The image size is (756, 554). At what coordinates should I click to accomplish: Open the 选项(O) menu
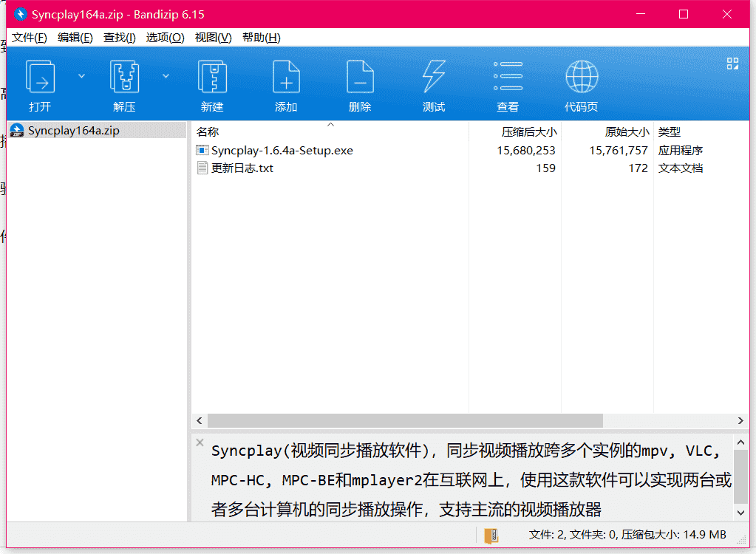click(x=165, y=38)
